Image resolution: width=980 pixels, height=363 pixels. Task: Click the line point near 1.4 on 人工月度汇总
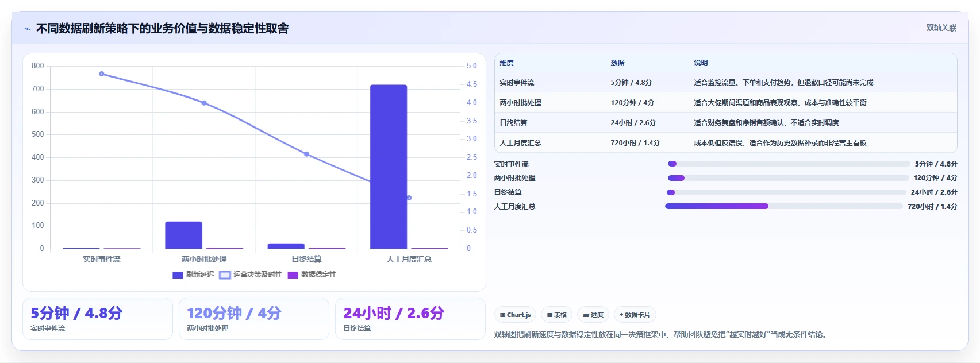tap(409, 198)
